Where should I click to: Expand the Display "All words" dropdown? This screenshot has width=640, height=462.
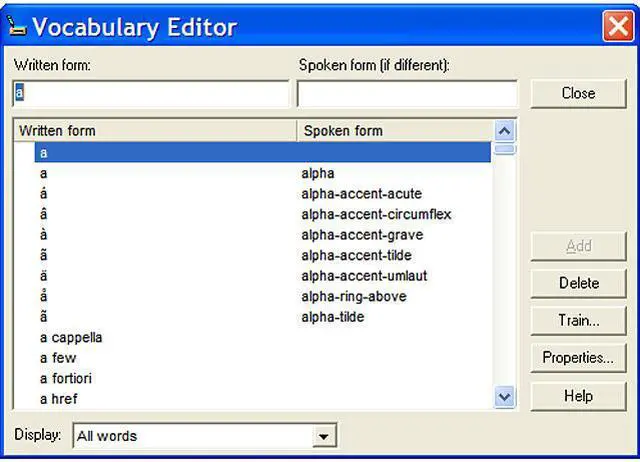322,436
